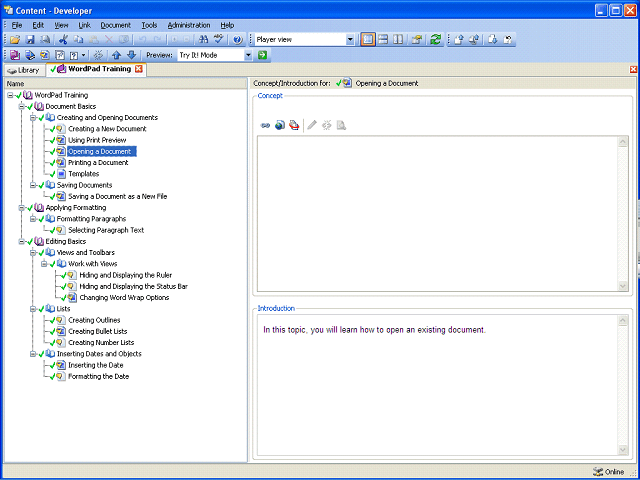
Task: Click the check in document icon
Action: (459, 40)
